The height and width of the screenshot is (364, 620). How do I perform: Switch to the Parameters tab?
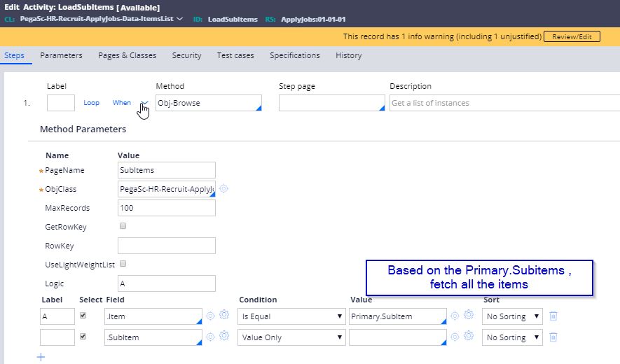61,55
